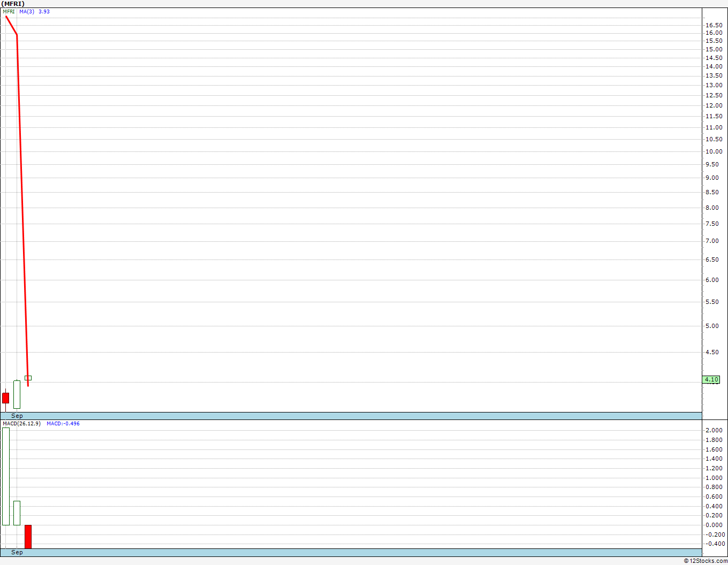
Task: Click the 16.50 price axis label
Action: (714, 25)
